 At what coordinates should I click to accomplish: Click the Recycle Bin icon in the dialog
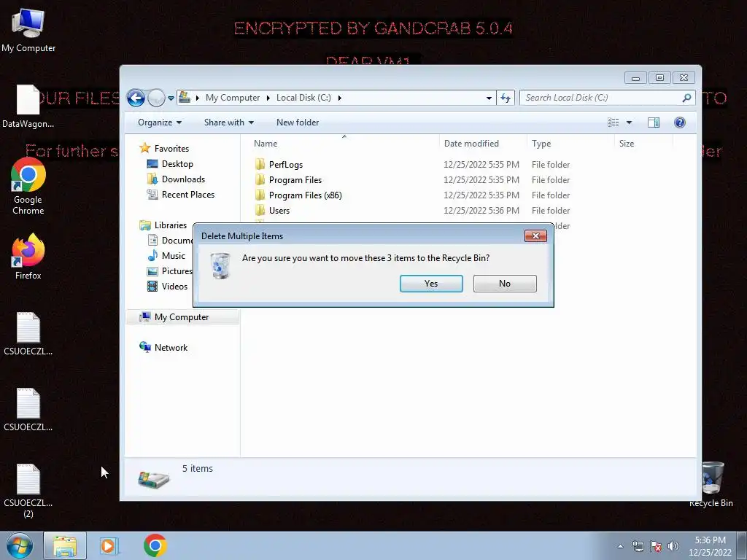(220, 265)
